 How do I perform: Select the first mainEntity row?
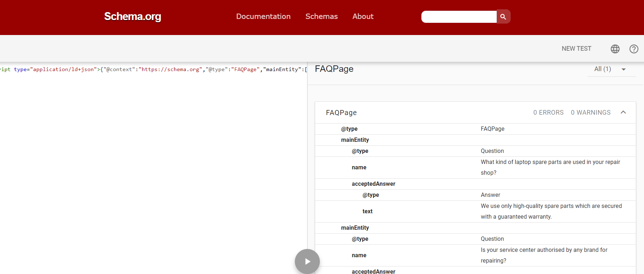[475, 140]
